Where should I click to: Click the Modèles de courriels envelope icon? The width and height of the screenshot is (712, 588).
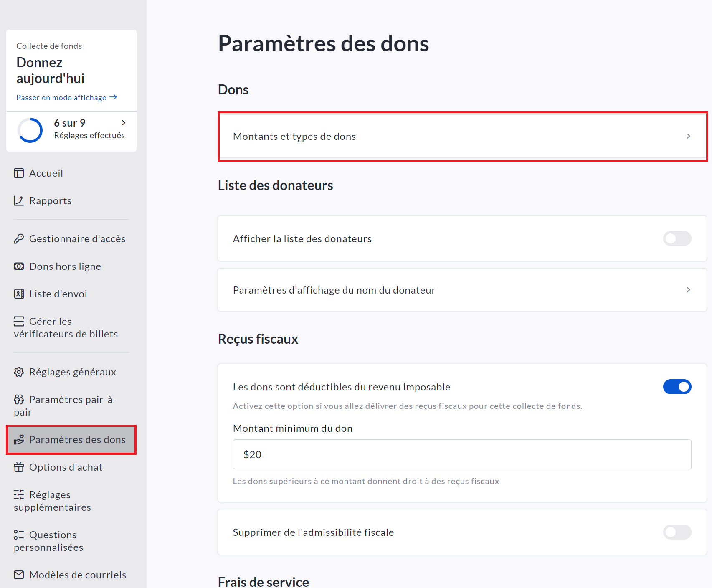coord(19,575)
